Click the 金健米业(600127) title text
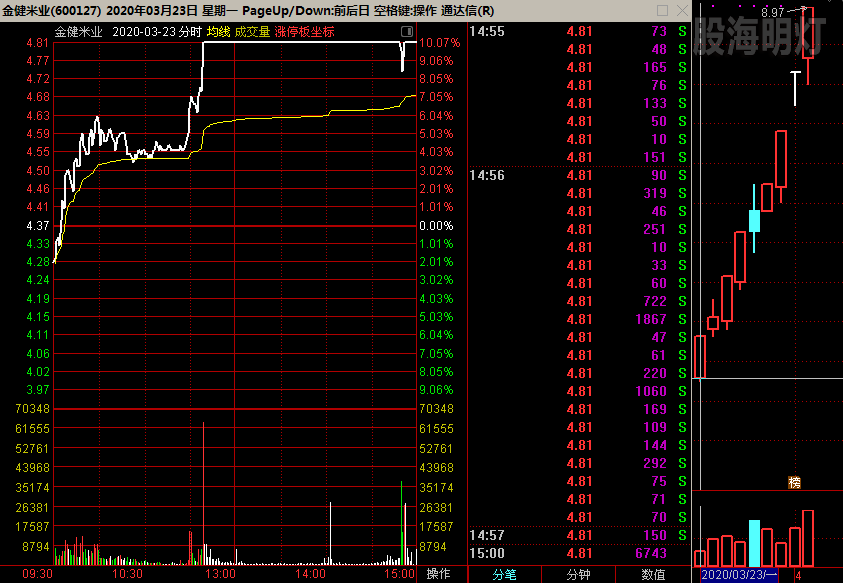Viewport: 843px width, 583px height. [x=52, y=11]
